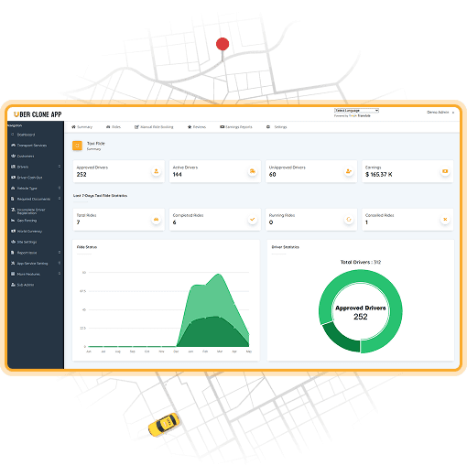
Task: Expand the Report Issue submenu arrow
Action: (60, 252)
